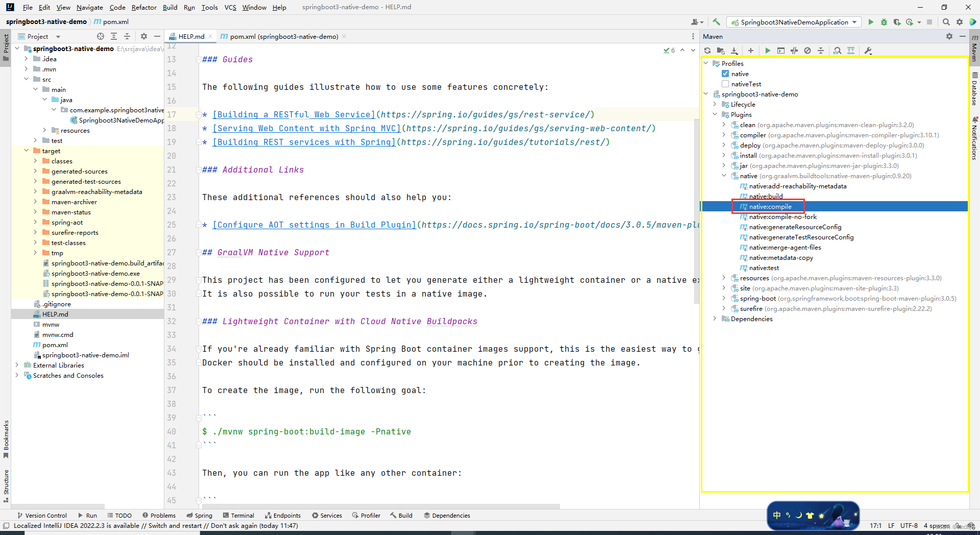
Task: Run application with Coverage icon
Action: [897, 22]
